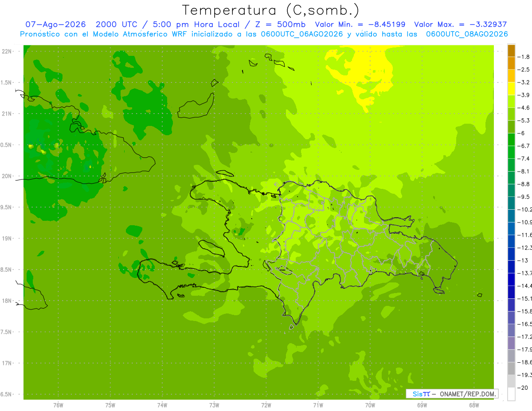This screenshot has width=532, height=411.
Task: Click the 'SisTT – ONAMET/REP.DOM.' logo box
Action: pyautogui.click(x=452, y=394)
